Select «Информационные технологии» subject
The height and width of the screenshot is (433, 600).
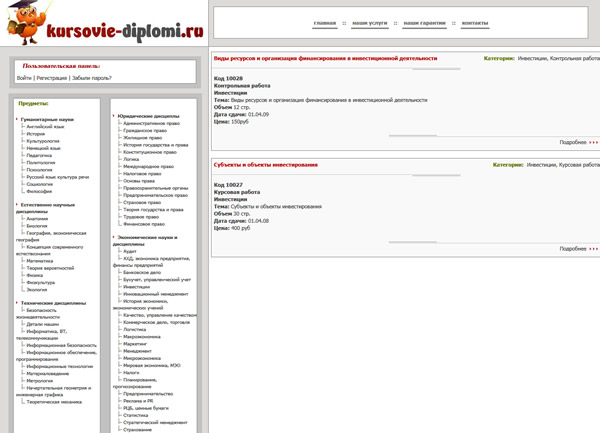click(x=60, y=366)
